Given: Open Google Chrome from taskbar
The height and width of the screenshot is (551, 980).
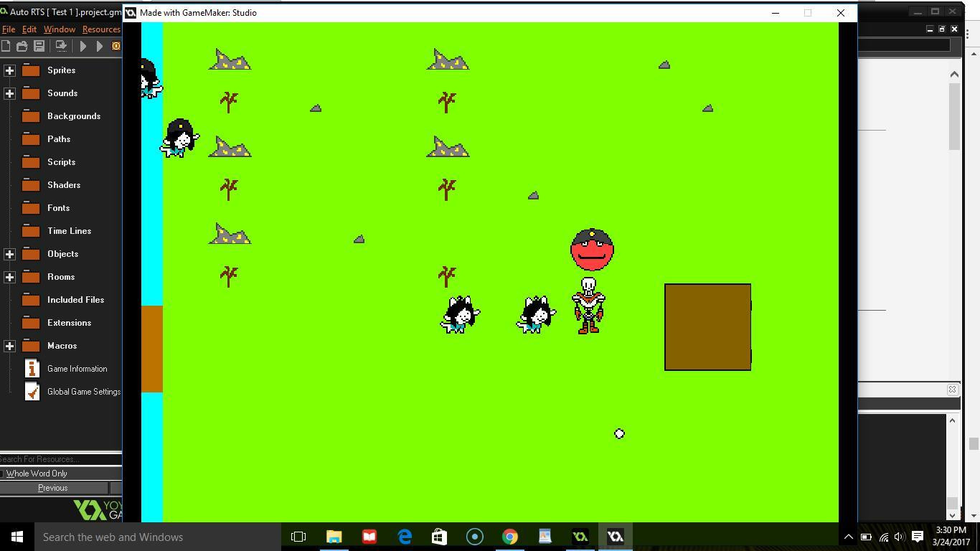Looking at the screenshot, I should 510,537.
